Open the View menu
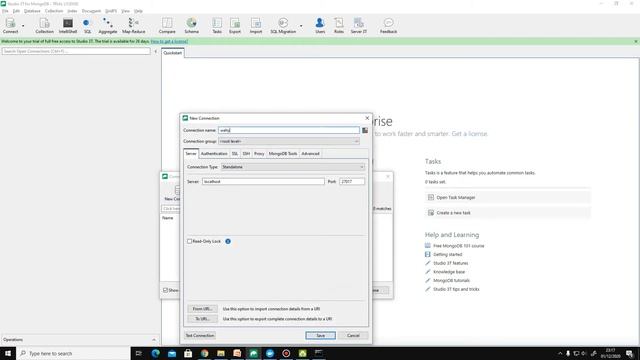640x360 pixels. click(125, 11)
